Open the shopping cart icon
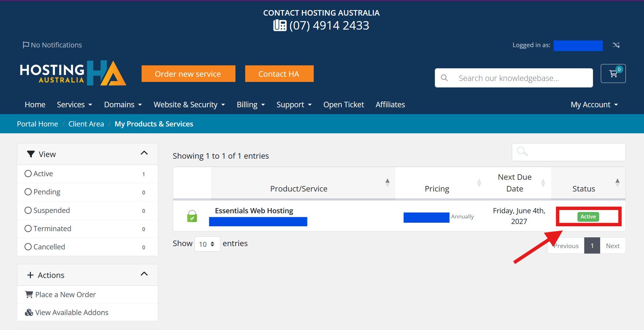 [x=613, y=73]
